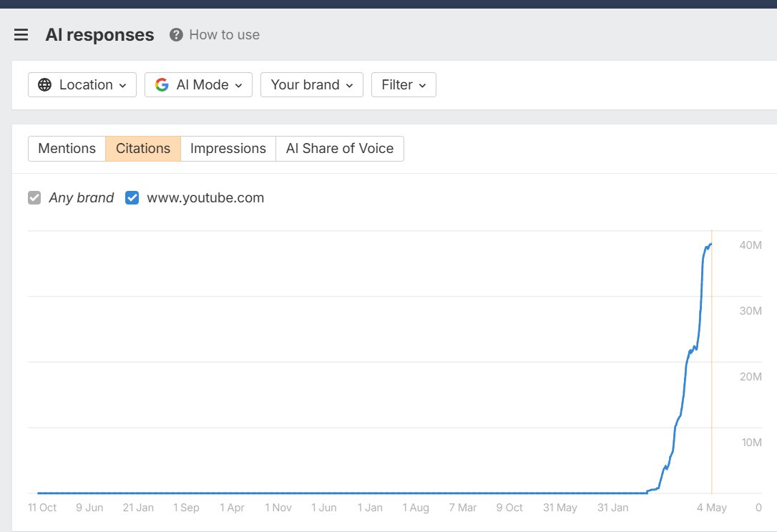Open the Location dropdown
The image size is (777, 532).
pos(82,84)
